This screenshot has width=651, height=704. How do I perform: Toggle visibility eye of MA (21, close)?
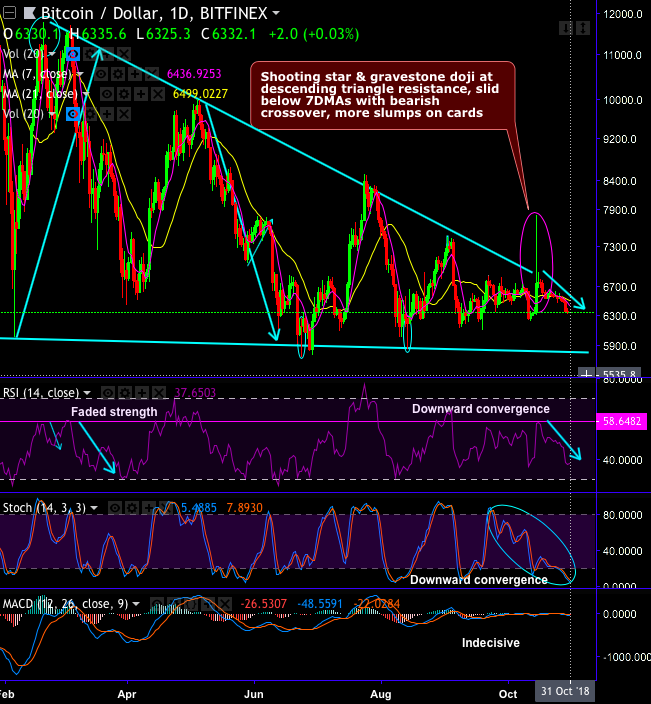pyautogui.click(x=107, y=94)
